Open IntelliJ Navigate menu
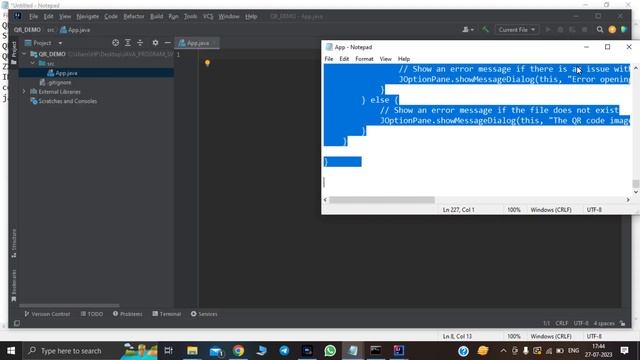The height and width of the screenshot is (360, 640). 87,16
